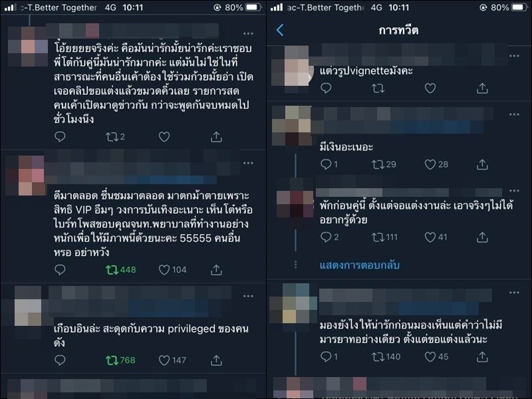
Task: Open more menu on the privileged tweet
Action: click(x=248, y=296)
